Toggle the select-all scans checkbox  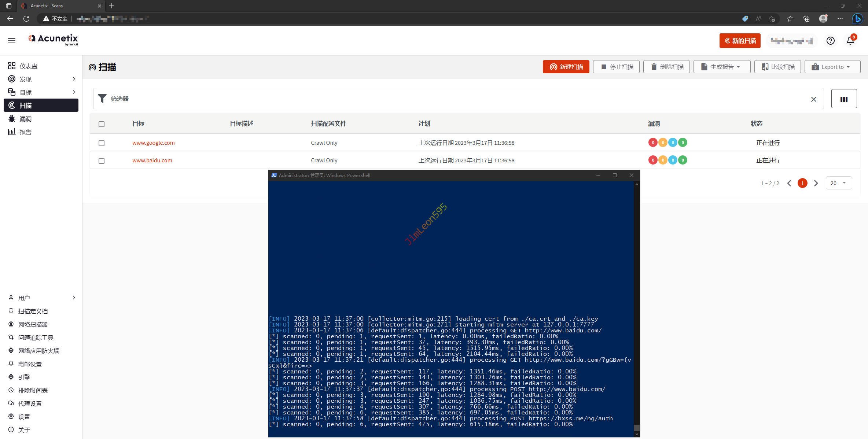coord(102,124)
